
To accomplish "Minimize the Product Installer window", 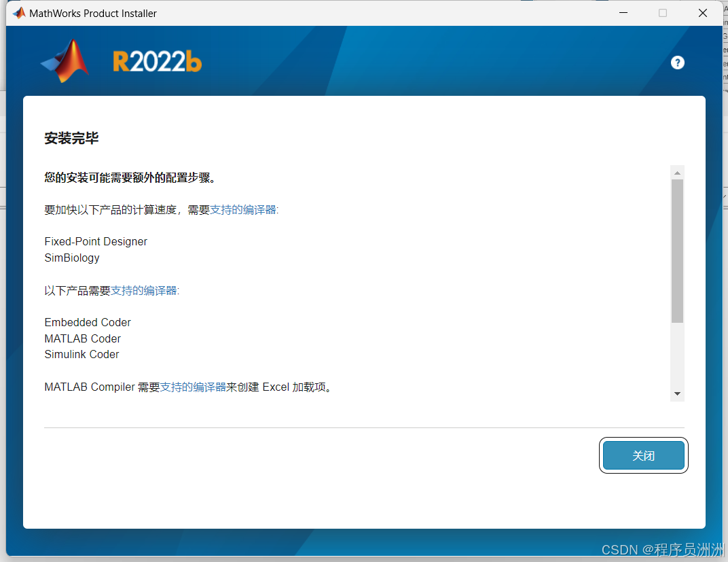I will click(x=623, y=13).
